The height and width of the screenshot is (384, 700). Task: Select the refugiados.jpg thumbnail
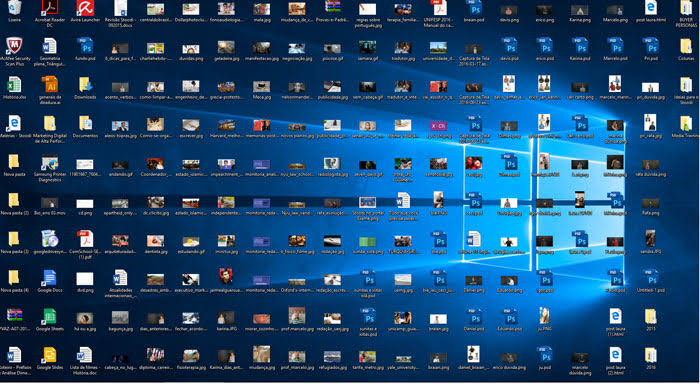click(x=332, y=358)
